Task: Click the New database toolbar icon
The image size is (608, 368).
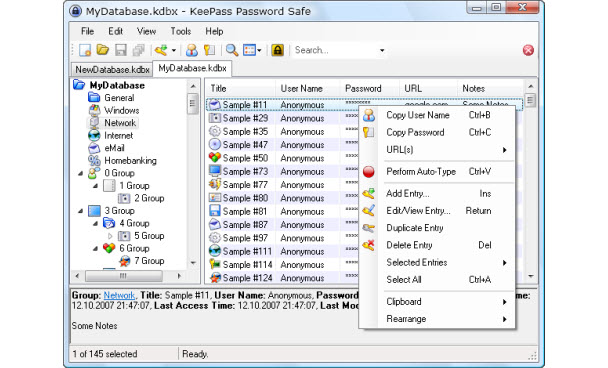Action: (85, 50)
